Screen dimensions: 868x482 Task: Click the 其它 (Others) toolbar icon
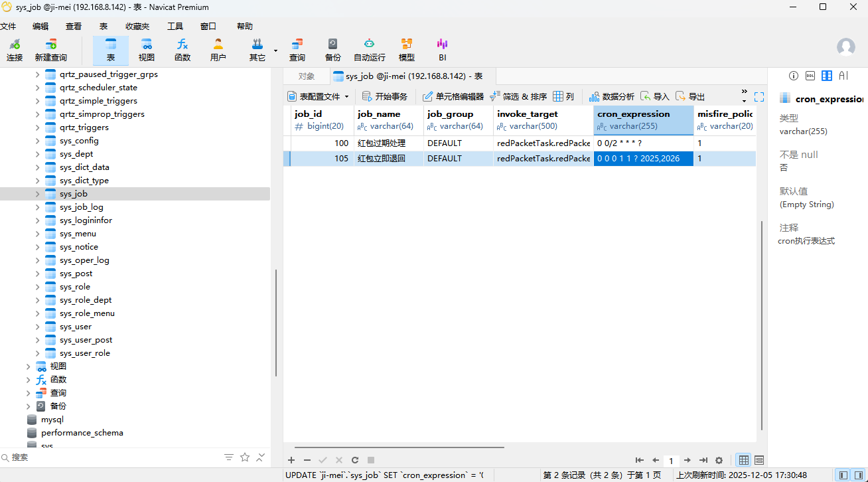257,50
